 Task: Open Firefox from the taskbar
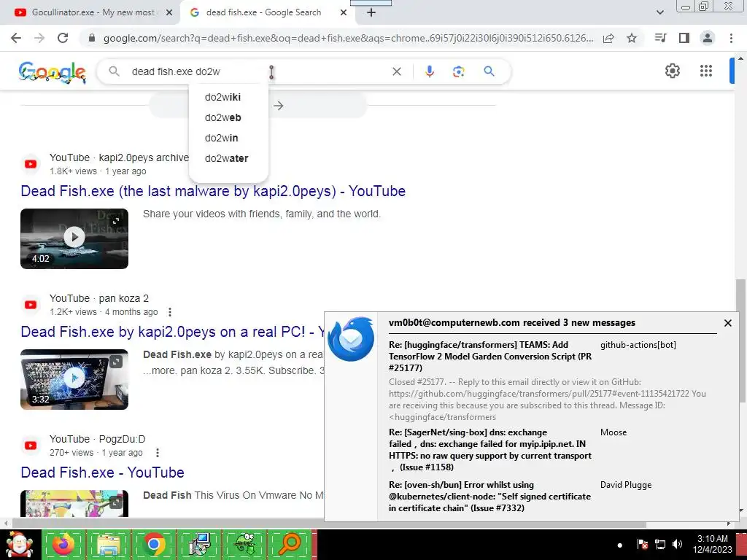(x=63, y=544)
